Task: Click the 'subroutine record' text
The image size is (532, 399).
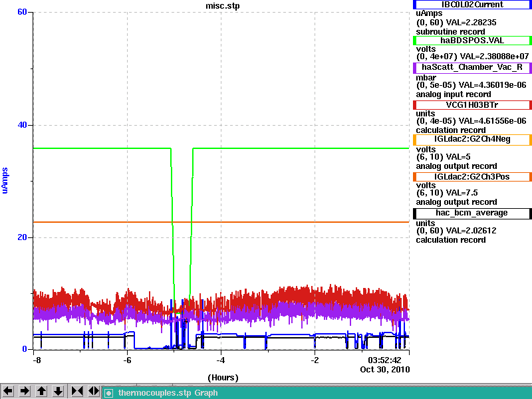Action: click(x=451, y=32)
